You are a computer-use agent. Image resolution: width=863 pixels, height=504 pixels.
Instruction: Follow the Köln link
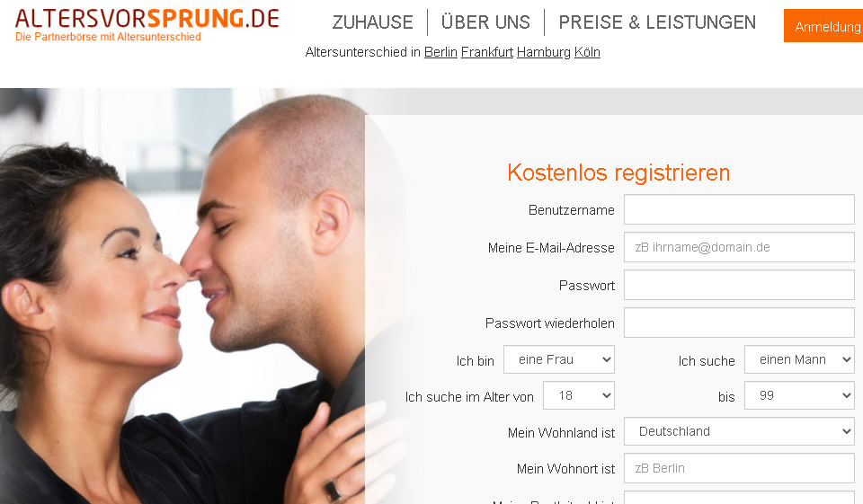pos(587,52)
